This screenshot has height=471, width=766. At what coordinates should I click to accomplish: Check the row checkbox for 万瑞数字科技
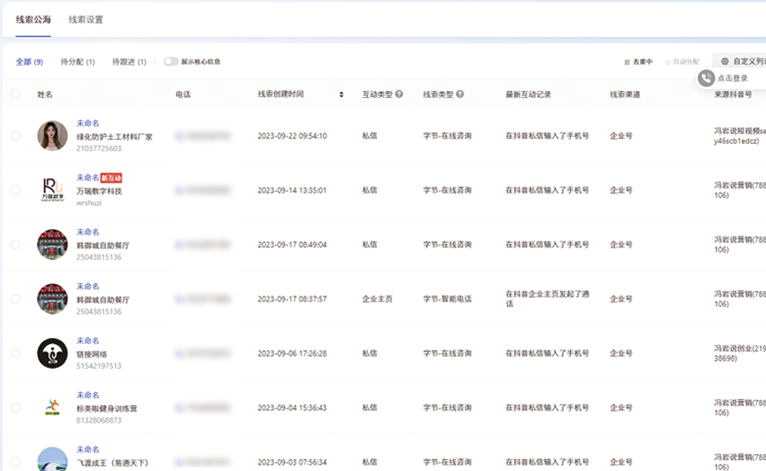coord(15,190)
